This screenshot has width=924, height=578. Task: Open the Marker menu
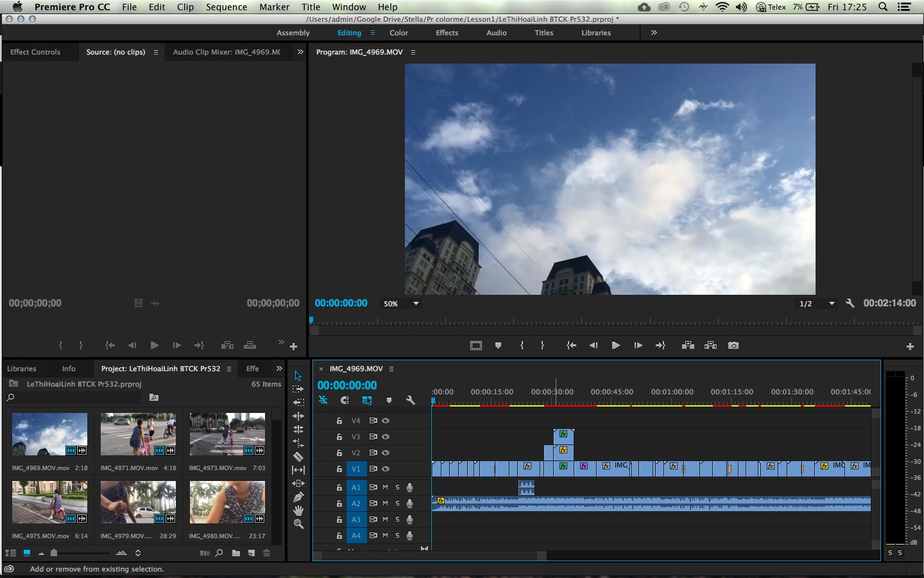[x=274, y=7]
